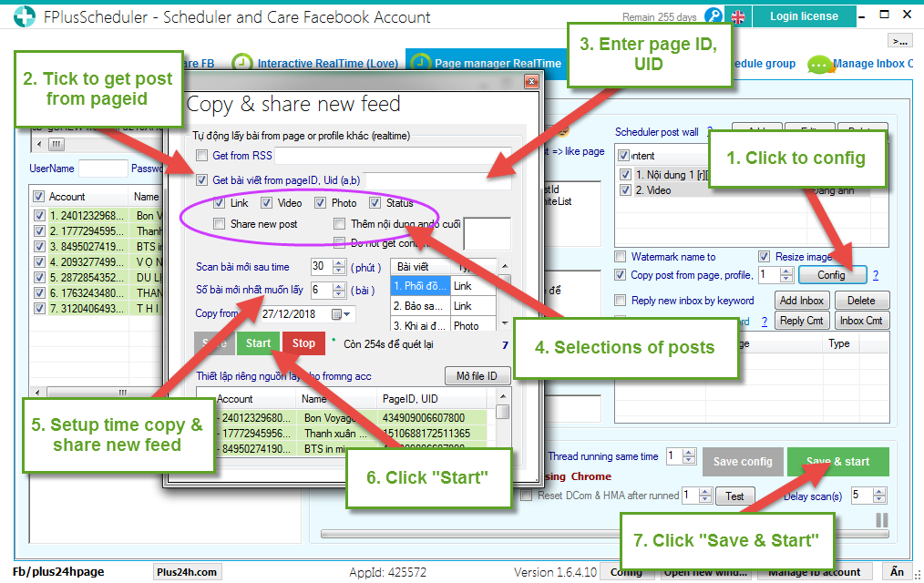
Task: Close the Copy & share new feed dialog
Action: [x=531, y=81]
